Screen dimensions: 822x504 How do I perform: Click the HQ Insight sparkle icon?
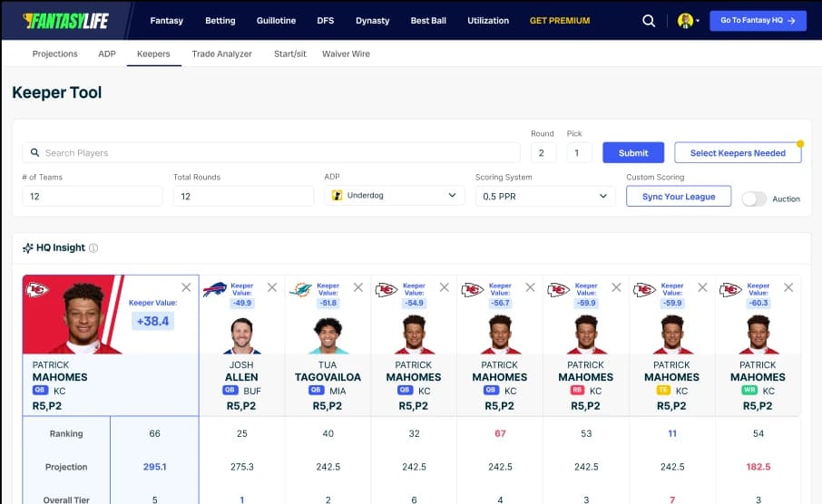[x=28, y=247]
